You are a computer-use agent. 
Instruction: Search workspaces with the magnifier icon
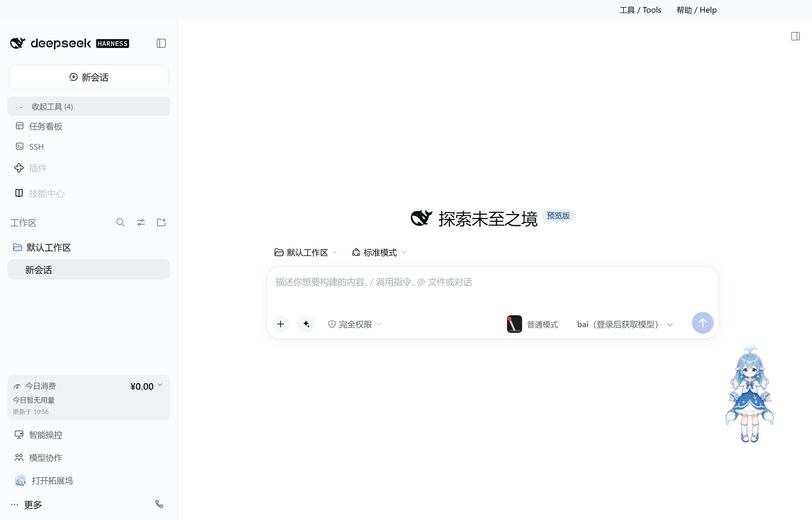click(120, 222)
